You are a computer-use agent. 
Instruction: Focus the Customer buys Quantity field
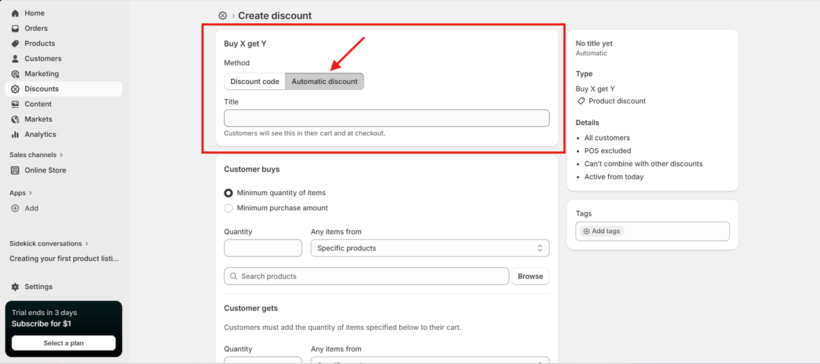pos(263,248)
